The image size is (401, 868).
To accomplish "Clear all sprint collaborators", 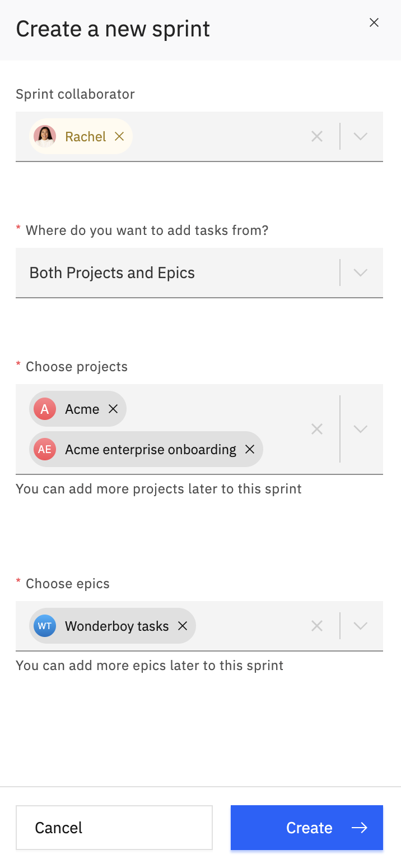I will pos(317,136).
